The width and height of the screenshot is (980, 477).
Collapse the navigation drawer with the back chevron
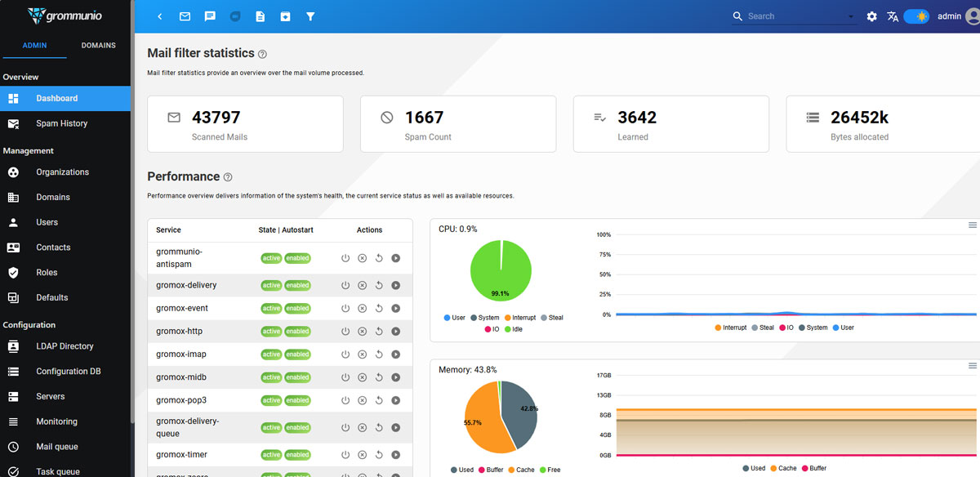pyautogui.click(x=159, y=16)
